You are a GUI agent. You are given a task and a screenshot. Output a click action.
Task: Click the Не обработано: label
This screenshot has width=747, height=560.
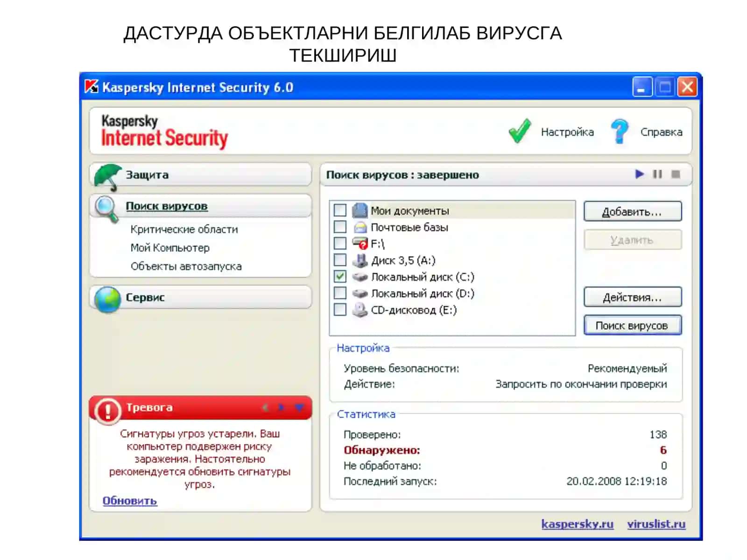pos(382,466)
